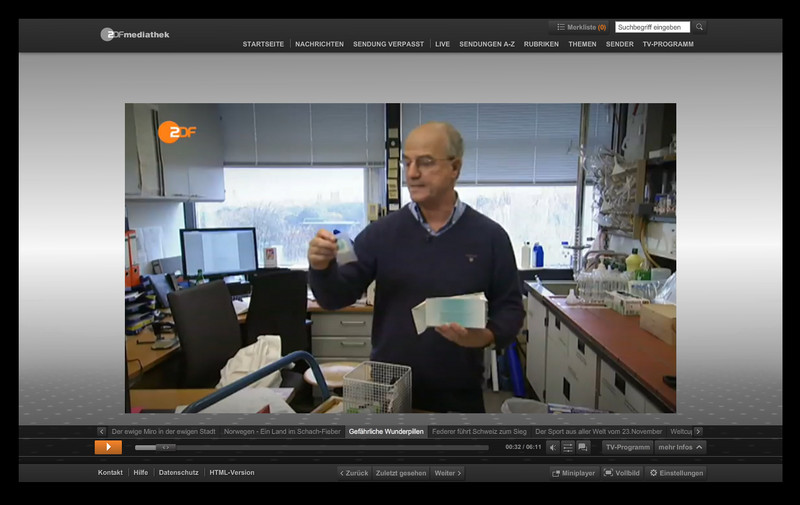Open NACHRICHTEN menu item
The image size is (800, 505).
(x=319, y=44)
